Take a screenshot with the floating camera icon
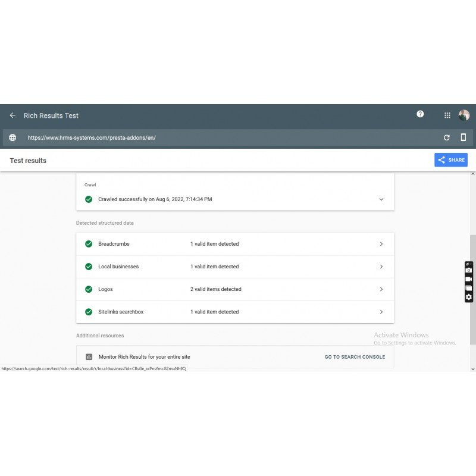Screen dimensions: 476x476 pos(469,270)
